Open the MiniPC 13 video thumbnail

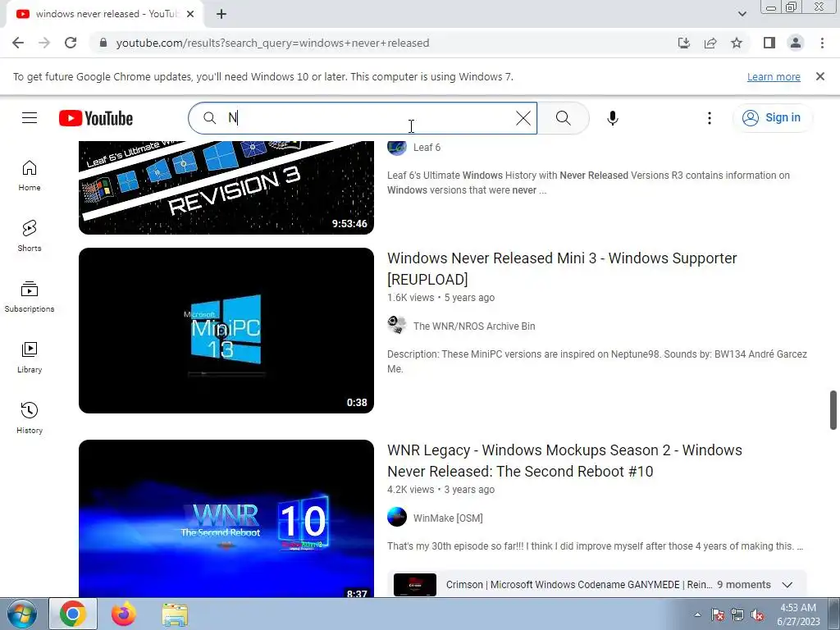[226, 331]
